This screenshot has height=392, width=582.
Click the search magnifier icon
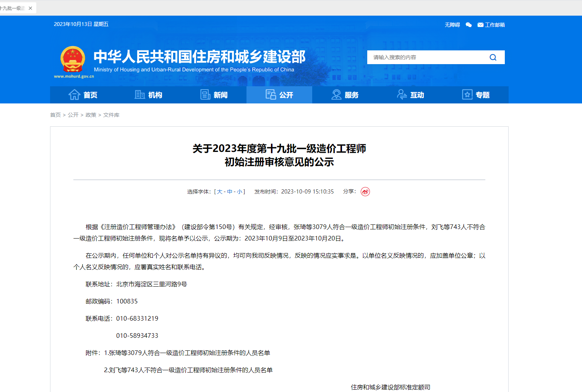493,57
